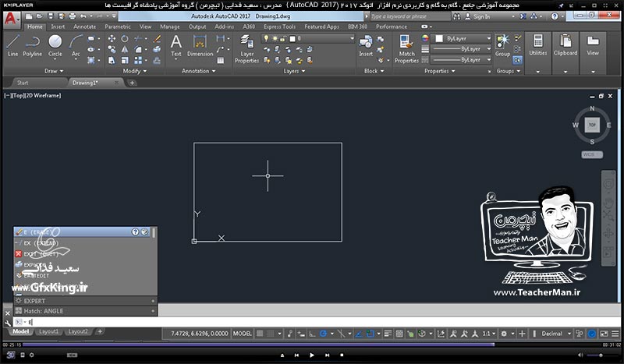Select the Copy tool in Modify panel
624x364 pixels.
112,49
